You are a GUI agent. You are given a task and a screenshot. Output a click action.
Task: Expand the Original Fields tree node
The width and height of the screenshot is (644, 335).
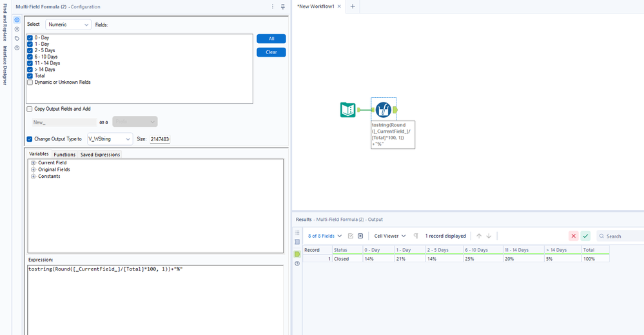[x=34, y=169]
